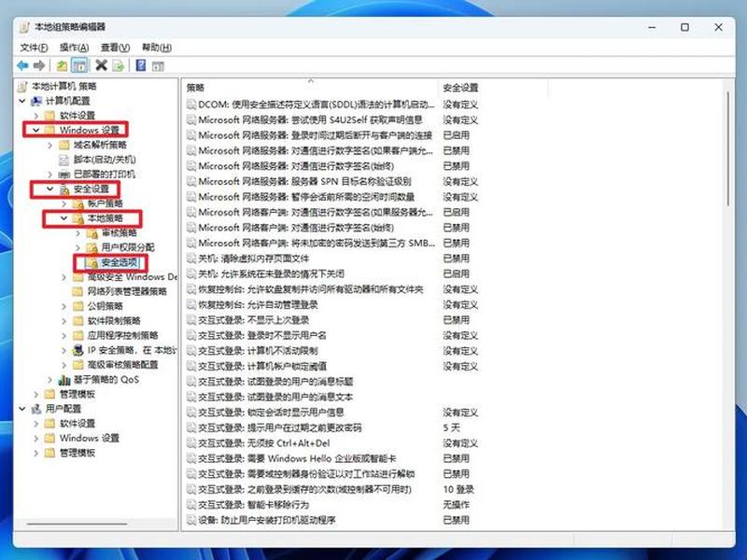This screenshot has width=747, height=560.
Task: Click the policy icon beside 关机: 清除虚拟内存页面文件
Action: coord(191,259)
